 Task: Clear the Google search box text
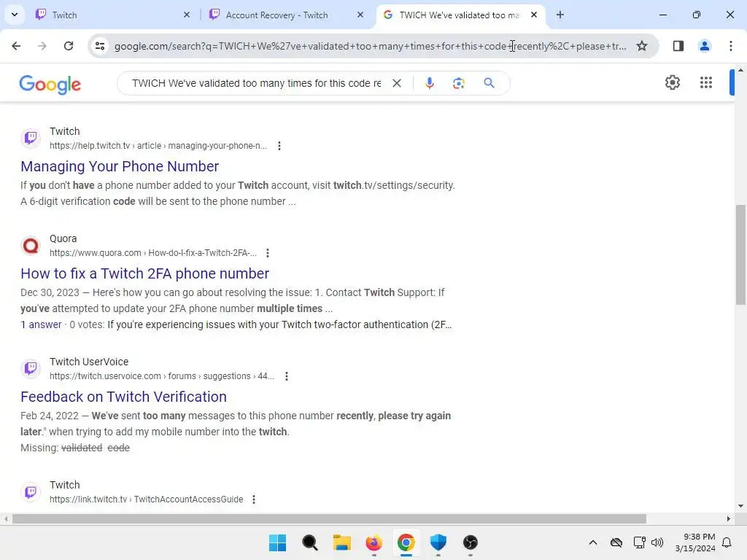[396, 83]
